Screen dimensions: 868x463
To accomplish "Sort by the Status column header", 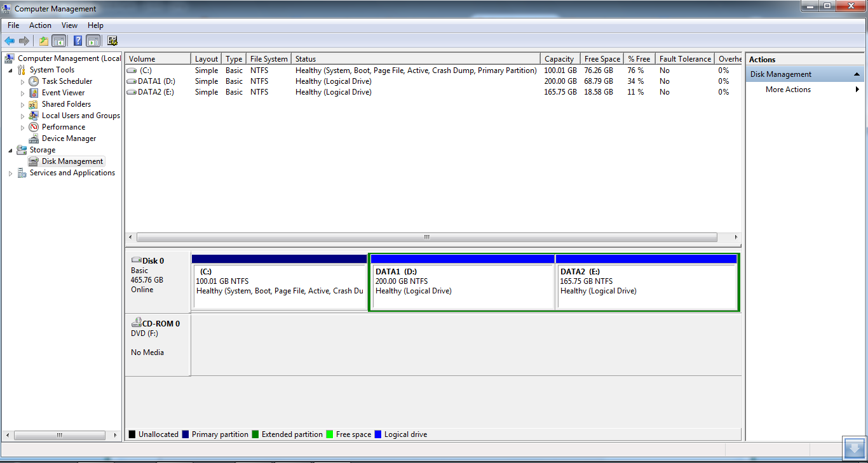I will [x=416, y=58].
